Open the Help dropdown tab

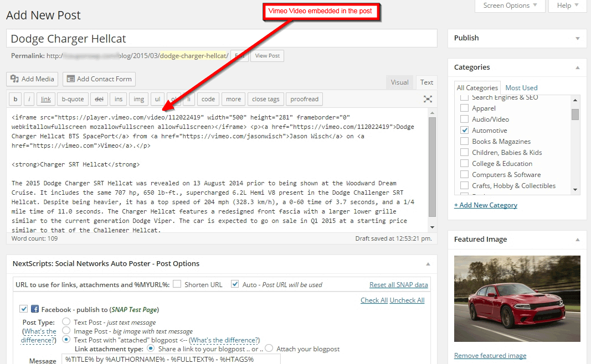568,6
